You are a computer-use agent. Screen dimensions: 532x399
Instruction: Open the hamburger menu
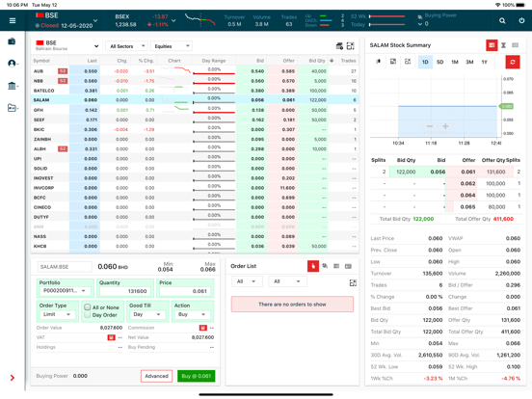coord(13,20)
